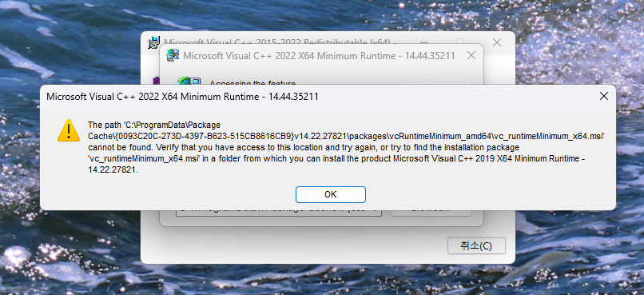Close the path-not-found error dialog
The height and width of the screenshot is (295, 644).
(x=604, y=97)
